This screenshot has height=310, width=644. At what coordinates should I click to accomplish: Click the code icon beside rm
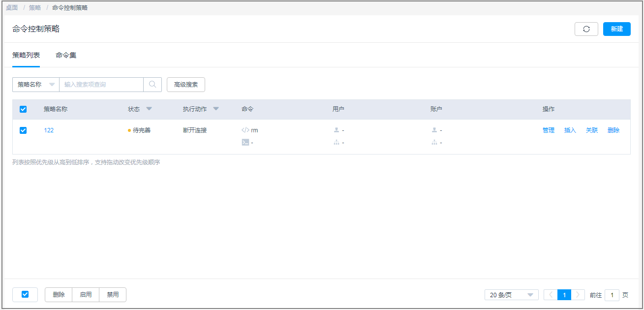[245, 130]
